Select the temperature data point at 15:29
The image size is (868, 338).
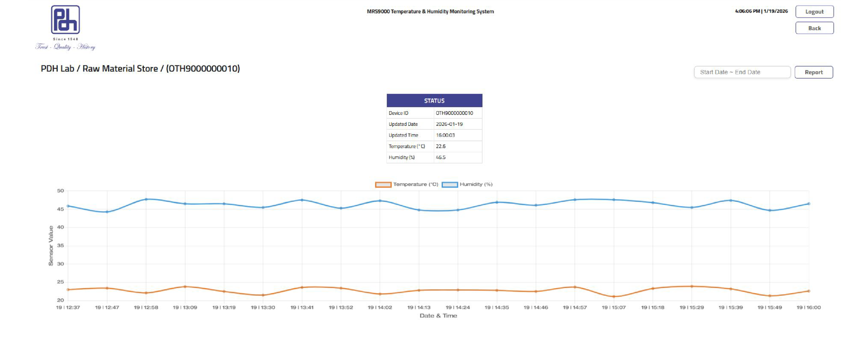point(692,286)
